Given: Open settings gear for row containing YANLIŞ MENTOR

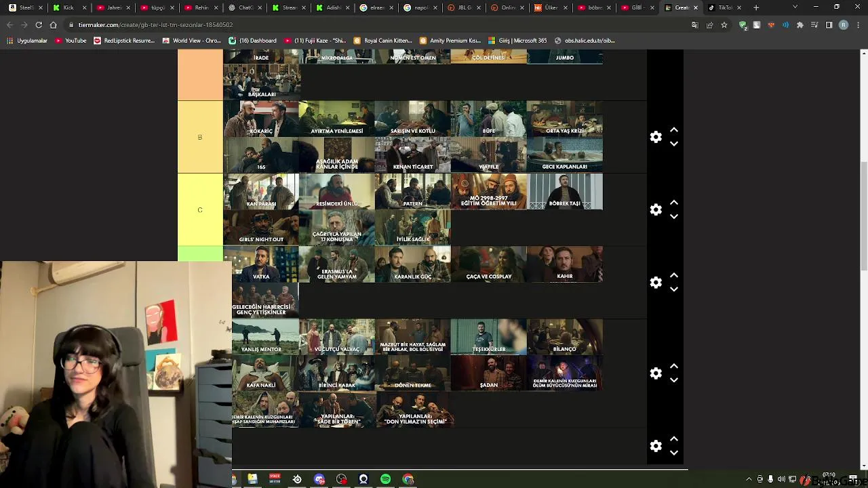Looking at the screenshot, I should (656, 373).
